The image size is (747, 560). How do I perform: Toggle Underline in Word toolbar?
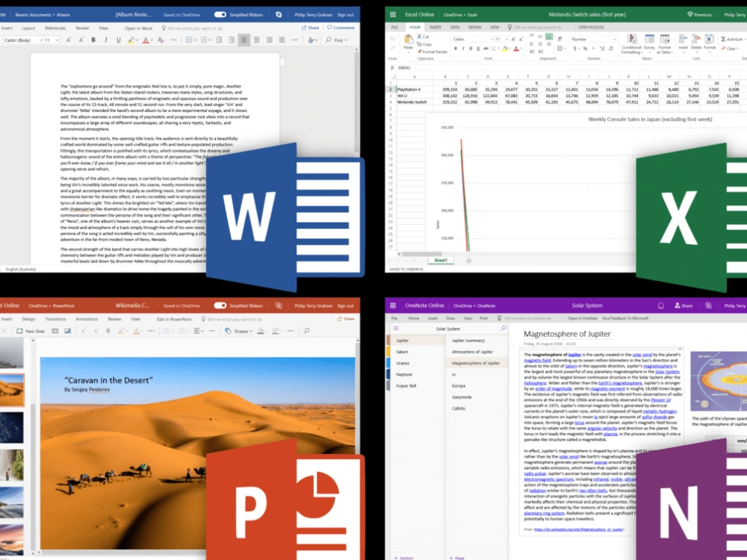[119, 40]
